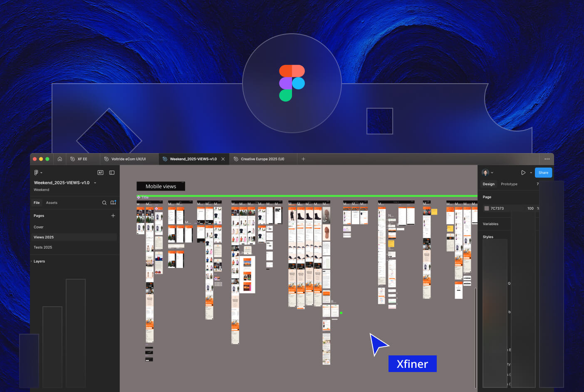Image resolution: width=584 pixels, height=392 pixels.
Task: Click the page background color swatch
Action: tap(487, 208)
